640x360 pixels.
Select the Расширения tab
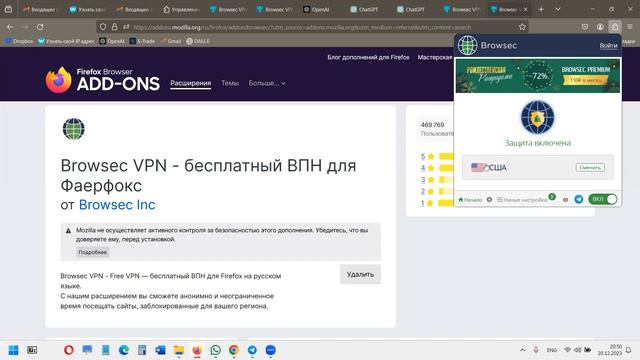[191, 83]
